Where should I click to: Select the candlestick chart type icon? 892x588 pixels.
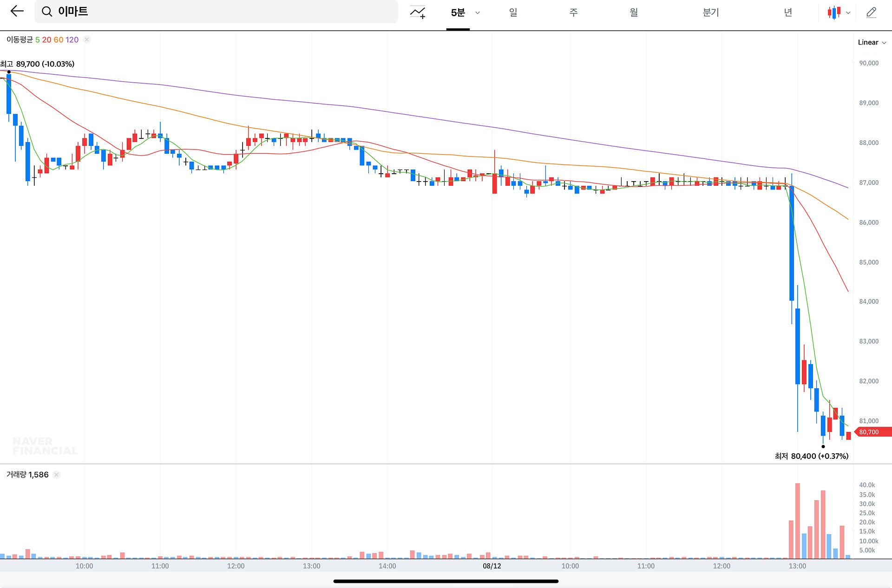tap(834, 13)
